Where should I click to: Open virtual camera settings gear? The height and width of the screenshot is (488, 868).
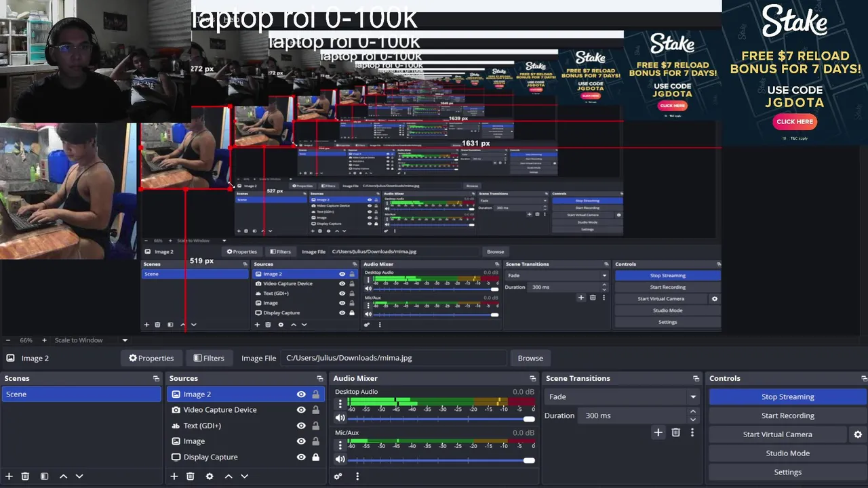[858, 434]
